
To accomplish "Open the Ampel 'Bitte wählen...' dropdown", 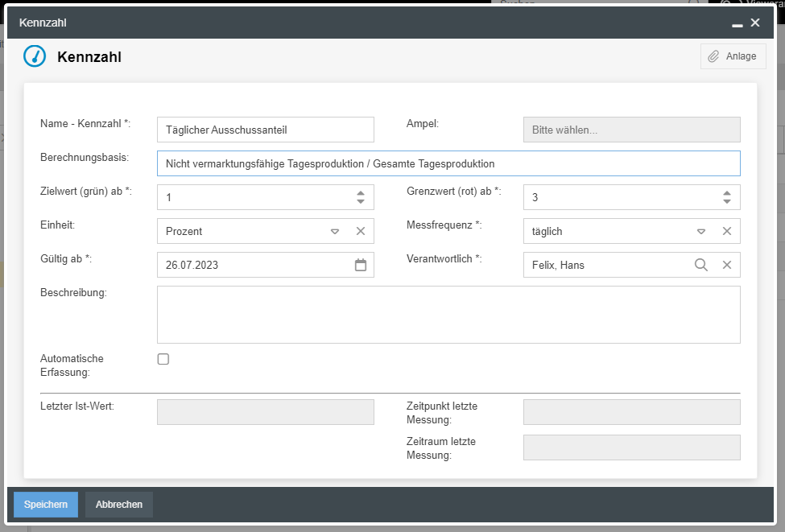I will [x=631, y=130].
